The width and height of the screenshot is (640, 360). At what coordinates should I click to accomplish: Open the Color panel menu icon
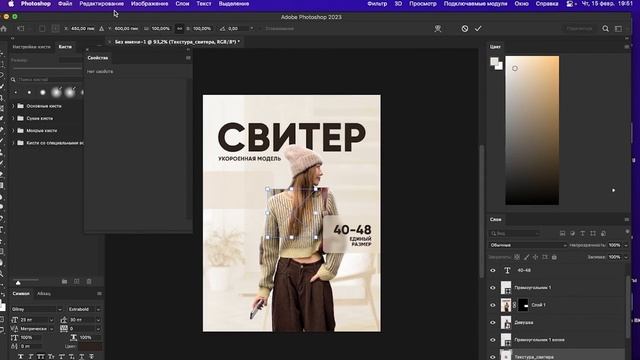(627, 47)
